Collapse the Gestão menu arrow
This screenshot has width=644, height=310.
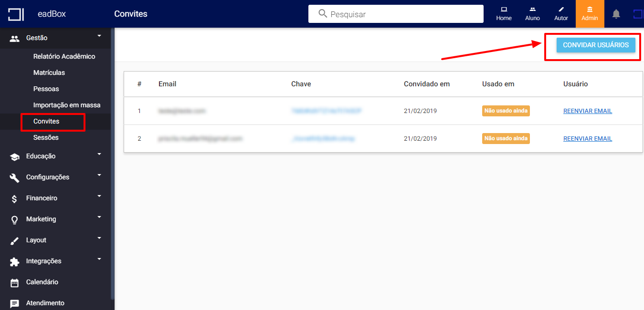(x=99, y=36)
